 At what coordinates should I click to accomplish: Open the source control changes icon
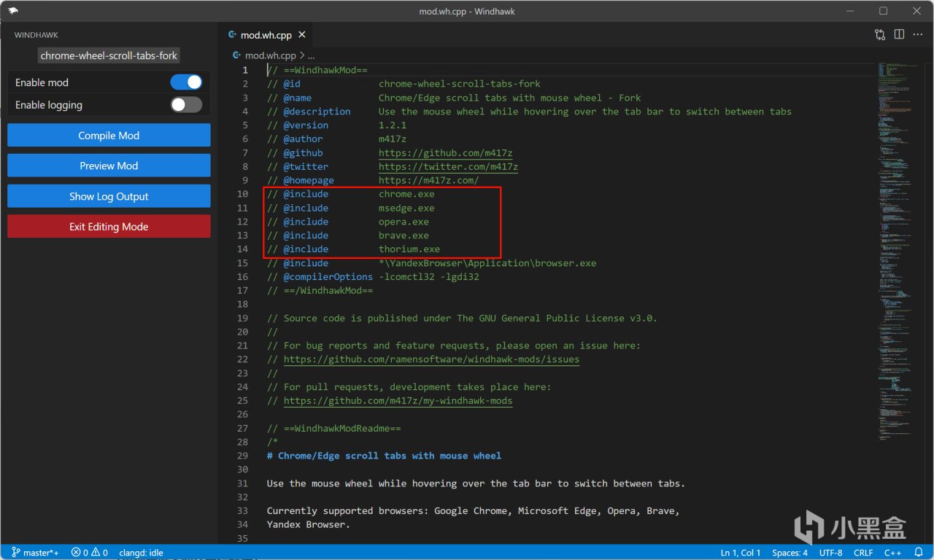(880, 34)
